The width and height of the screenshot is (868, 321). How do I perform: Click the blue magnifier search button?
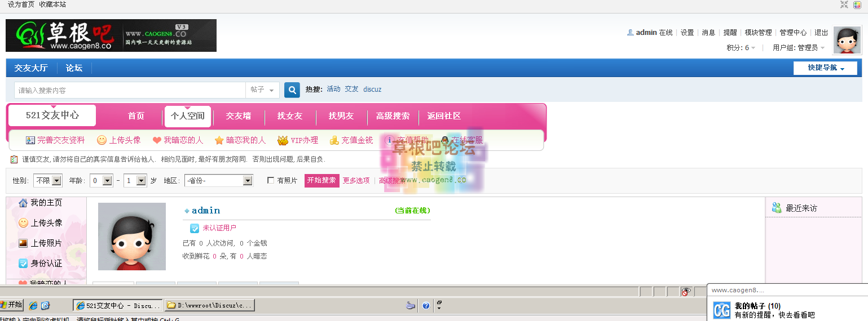292,90
